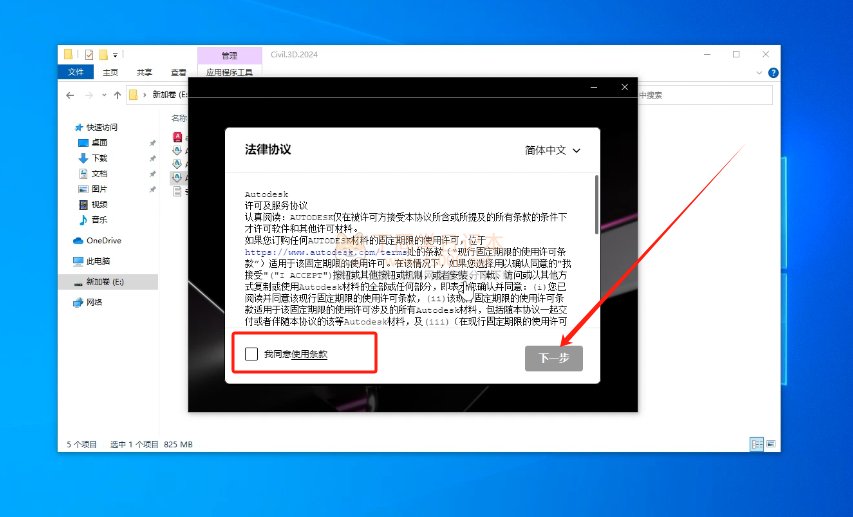Open recent locations dropdown in Explorer
Image resolution: width=853 pixels, height=517 pixels.
coord(104,95)
